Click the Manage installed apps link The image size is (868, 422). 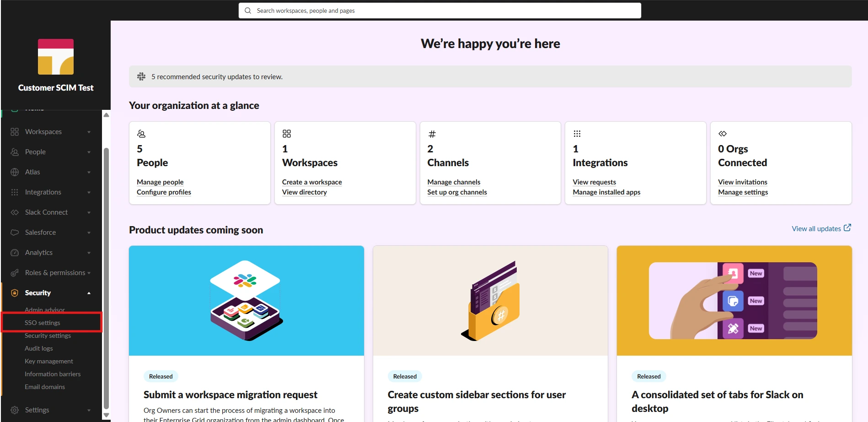[x=606, y=192]
